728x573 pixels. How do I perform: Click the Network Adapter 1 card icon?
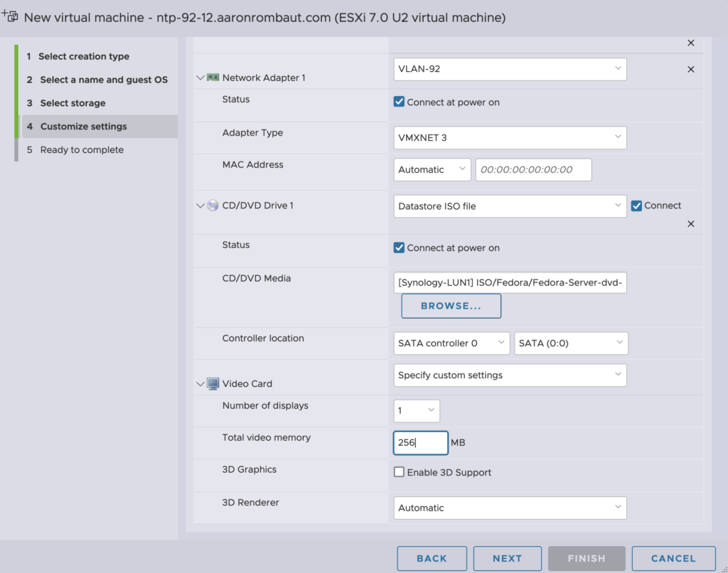pos(213,77)
